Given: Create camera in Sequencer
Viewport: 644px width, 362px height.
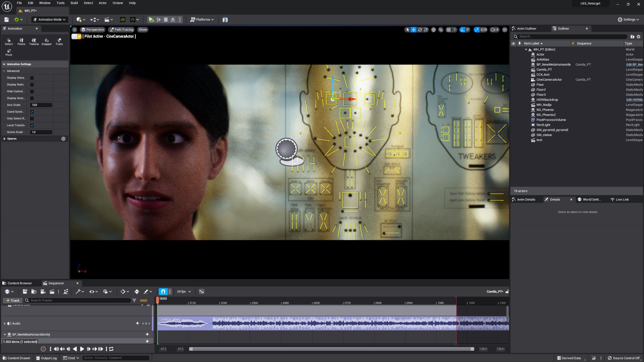Looking at the screenshot, I should (43, 292).
